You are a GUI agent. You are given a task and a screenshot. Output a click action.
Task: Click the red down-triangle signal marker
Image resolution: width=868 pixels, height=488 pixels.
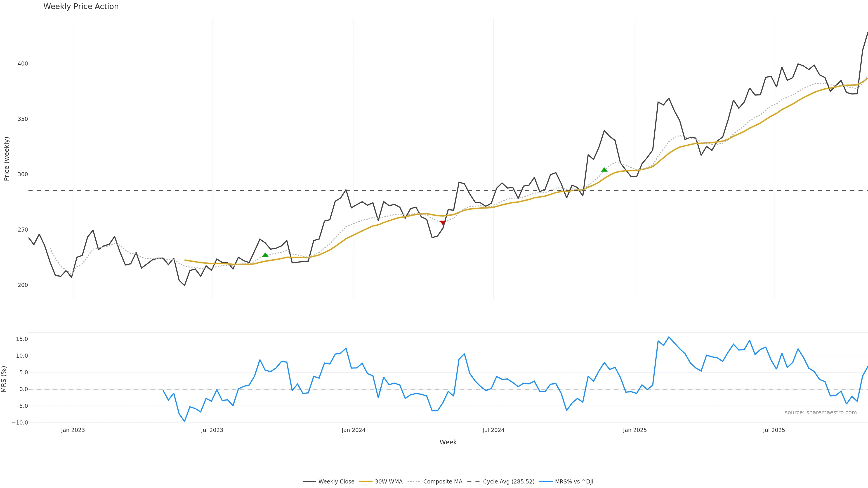click(x=443, y=223)
